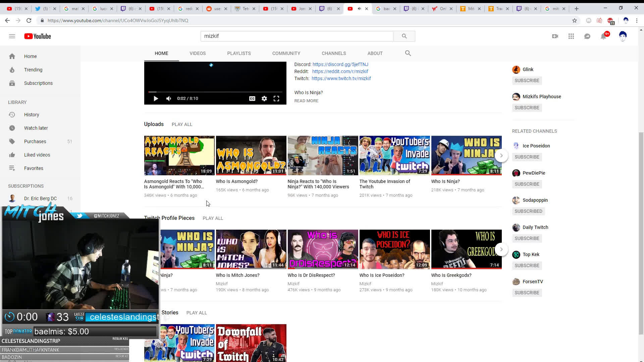Switch to the PLAYLISTS tab
This screenshot has width=644, height=362.
[x=239, y=53]
